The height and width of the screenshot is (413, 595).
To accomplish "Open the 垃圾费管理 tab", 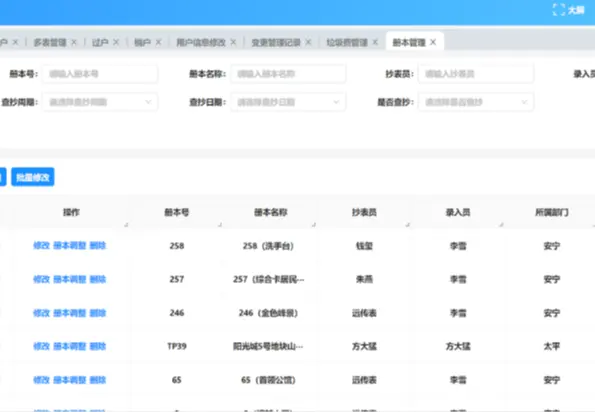I will (x=347, y=42).
